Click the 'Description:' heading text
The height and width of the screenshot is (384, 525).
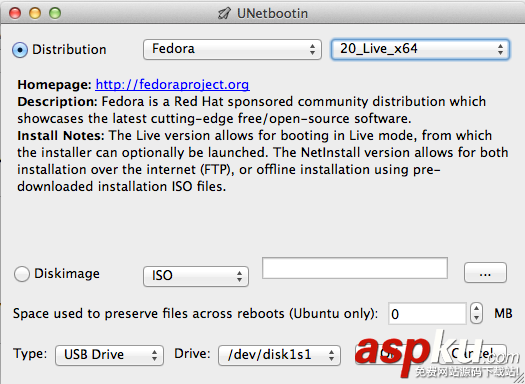[57, 101]
